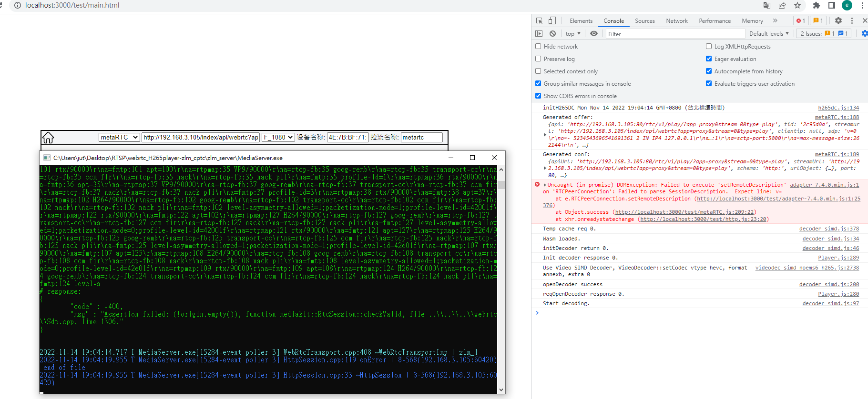Close the DevTools panel
Viewport: 868px width, 399px height.
(865, 20)
